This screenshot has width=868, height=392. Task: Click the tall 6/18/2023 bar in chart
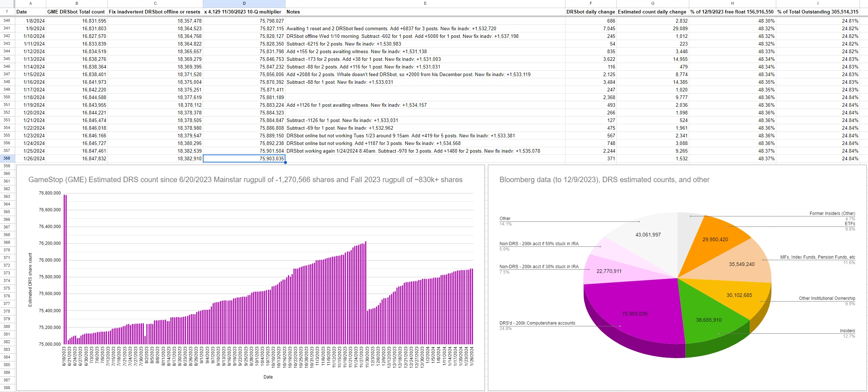pyautogui.click(x=65, y=270)
